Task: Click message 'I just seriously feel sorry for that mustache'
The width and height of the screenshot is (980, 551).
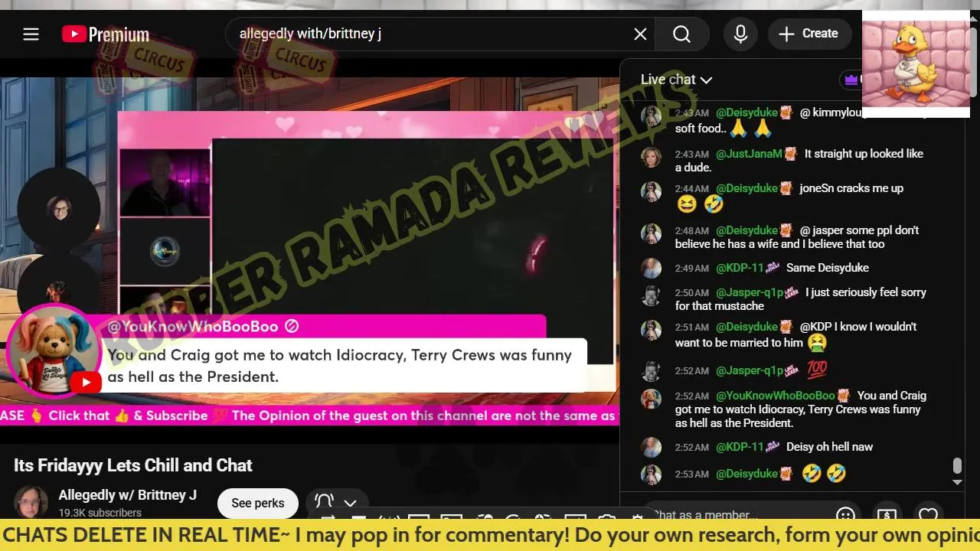Action: (x=801, y=299)
